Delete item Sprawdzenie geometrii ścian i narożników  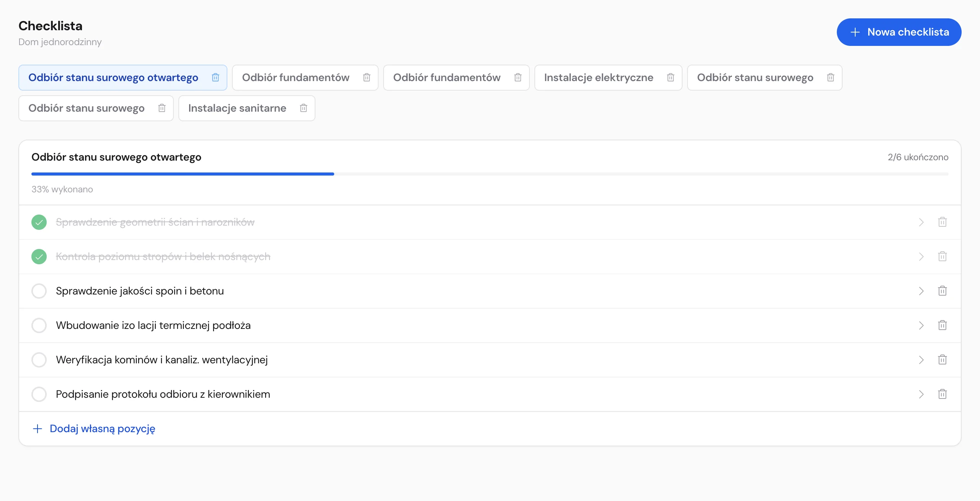[x=942, y=222]
